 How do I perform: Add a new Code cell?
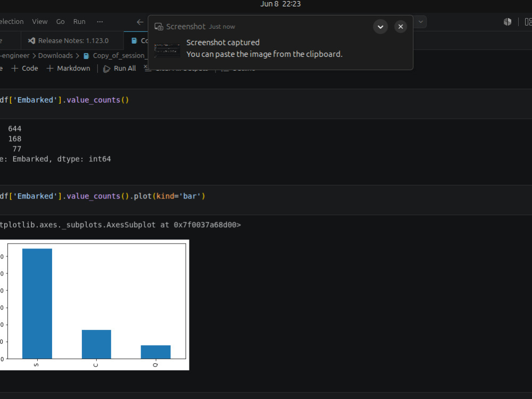pos(25,69)
